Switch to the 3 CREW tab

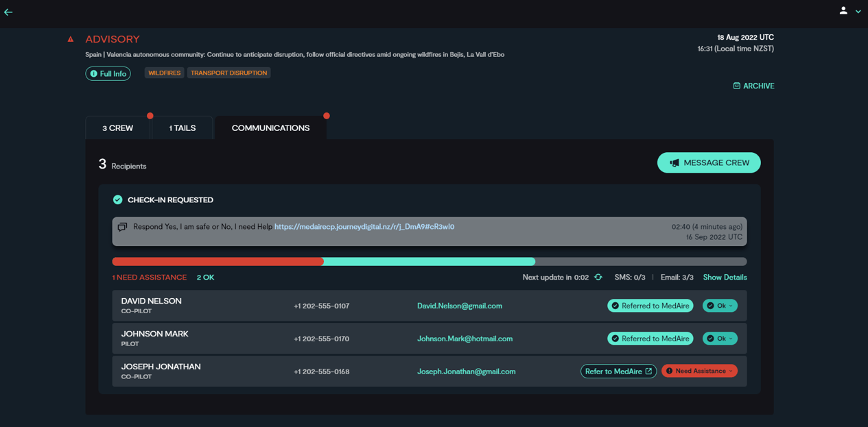[x=117, y=127]
